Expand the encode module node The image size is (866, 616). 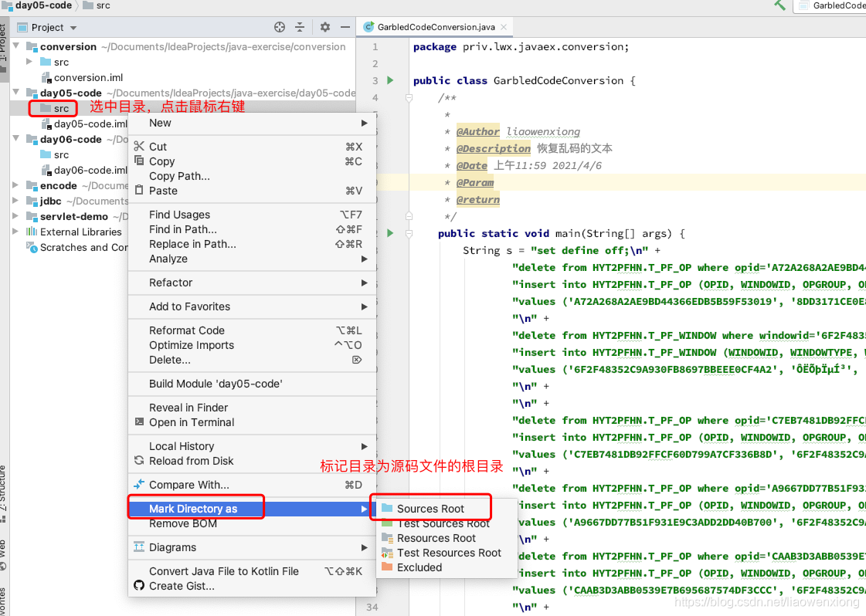pyautogui.click(x=16, y=185)
